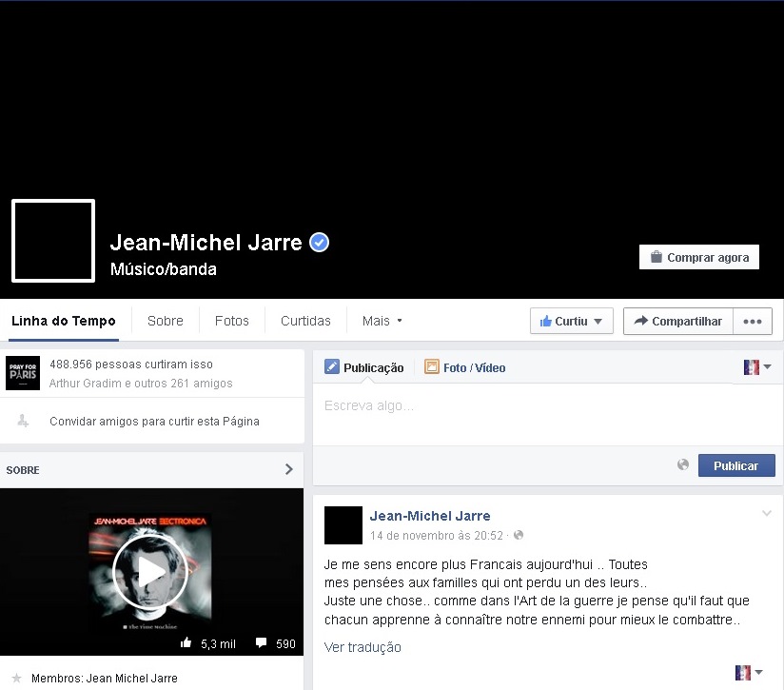784x690 pixels.
Task: Click the Compartilhar button
Action: pos(678,321)
